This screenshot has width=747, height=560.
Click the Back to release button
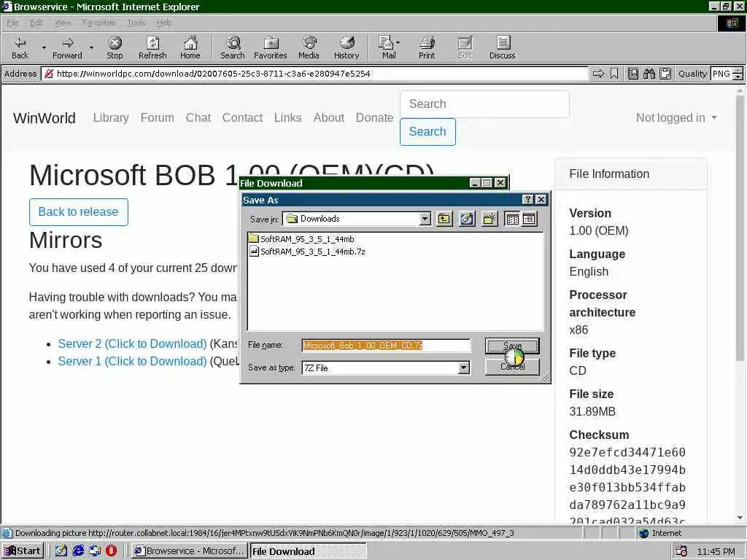click(x=79, y=212)
